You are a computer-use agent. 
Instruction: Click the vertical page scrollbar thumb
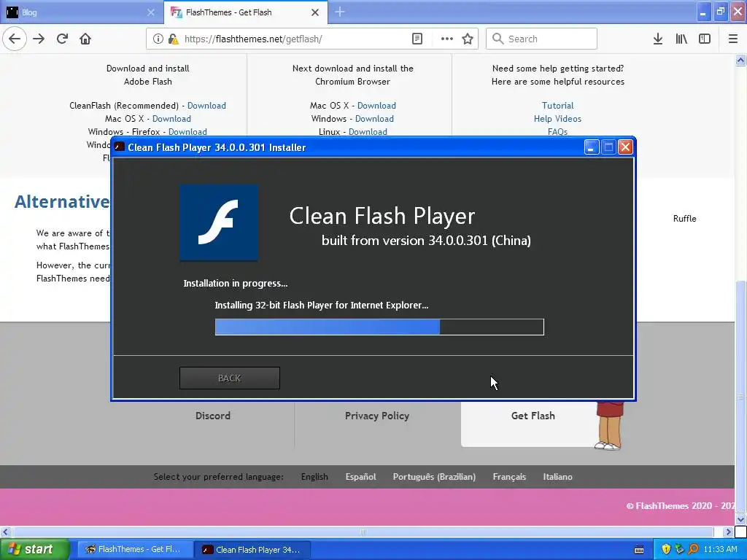click(740, 397)
